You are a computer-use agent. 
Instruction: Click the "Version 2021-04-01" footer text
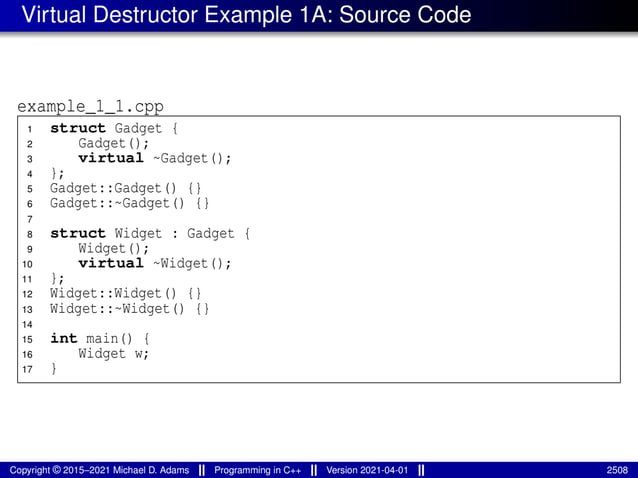tap(367, 470)
